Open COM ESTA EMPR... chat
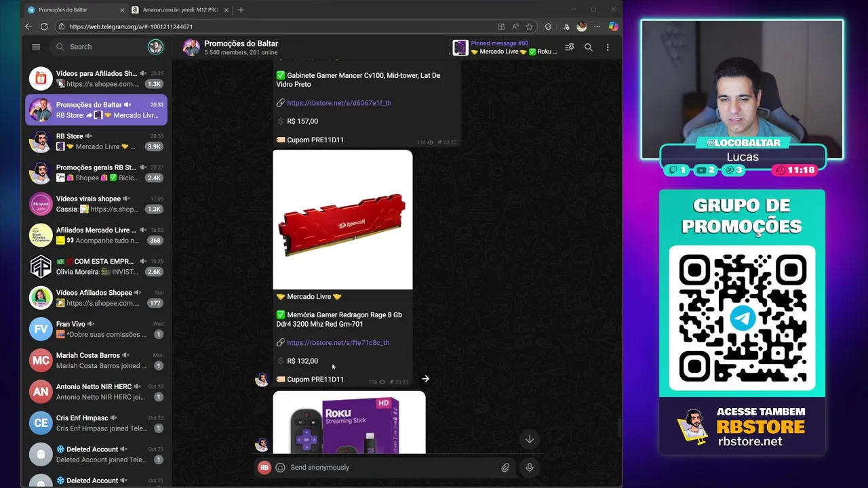Screen dimensions: 868x488 tap(96, 266)
